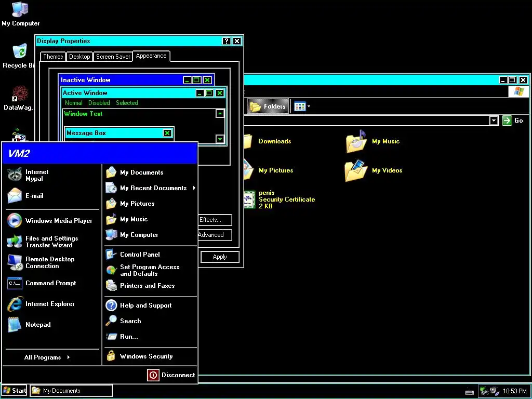The width and height of the screenshot is (532, 399).
Task: Select the Appearance tab
Action: (151, 56)
